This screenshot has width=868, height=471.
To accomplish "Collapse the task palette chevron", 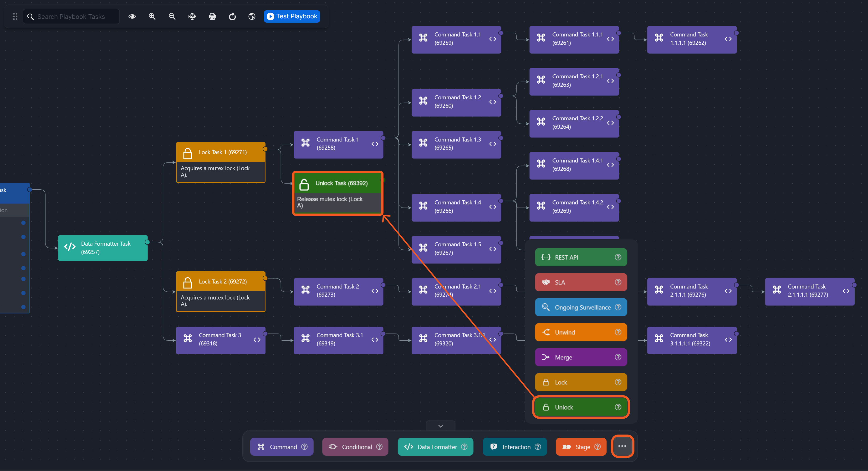I will 440,426.
